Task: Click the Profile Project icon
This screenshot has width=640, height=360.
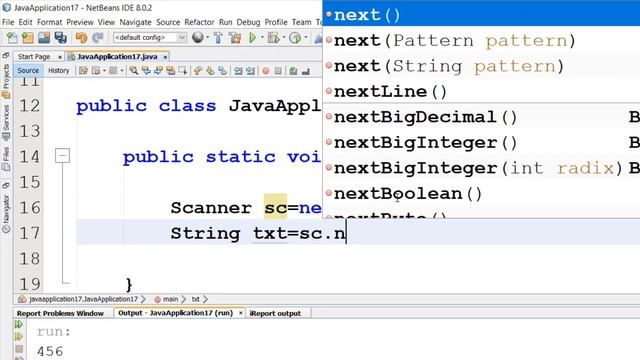Action: point(295,38)
